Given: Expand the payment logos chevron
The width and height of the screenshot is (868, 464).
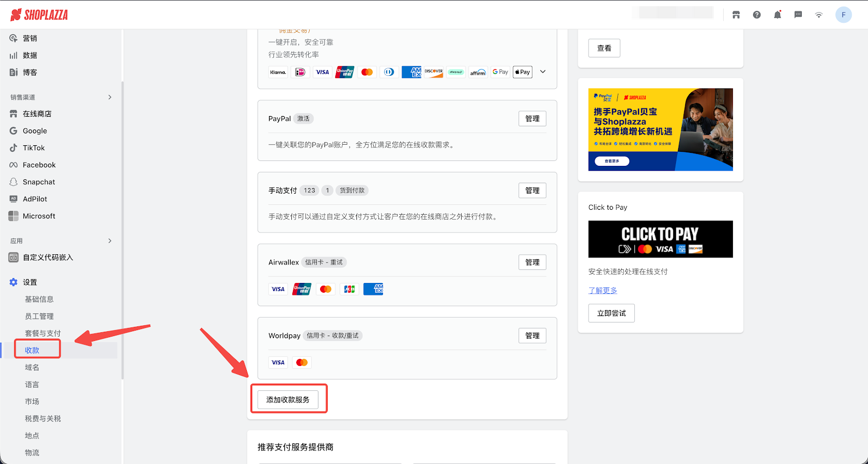Looking at the screenshot, I should click(x=542, y=72).
